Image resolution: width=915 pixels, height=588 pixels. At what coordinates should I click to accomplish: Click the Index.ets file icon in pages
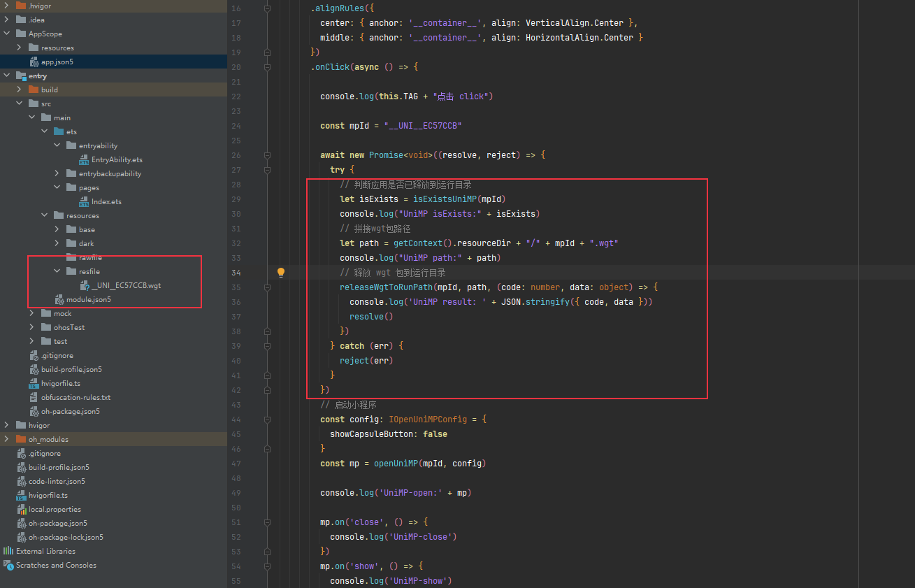coord(84,202)
